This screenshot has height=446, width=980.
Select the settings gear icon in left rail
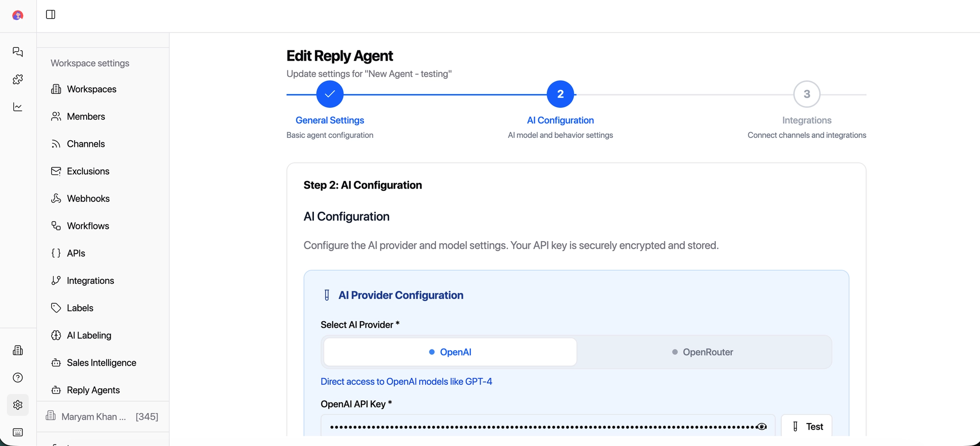pos(18,404)
